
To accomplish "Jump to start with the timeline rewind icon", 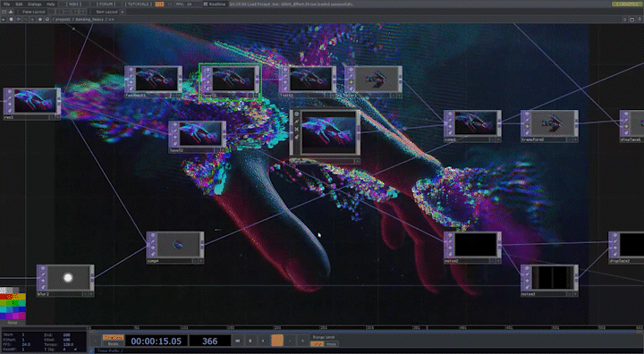I will tap(237, 341).
